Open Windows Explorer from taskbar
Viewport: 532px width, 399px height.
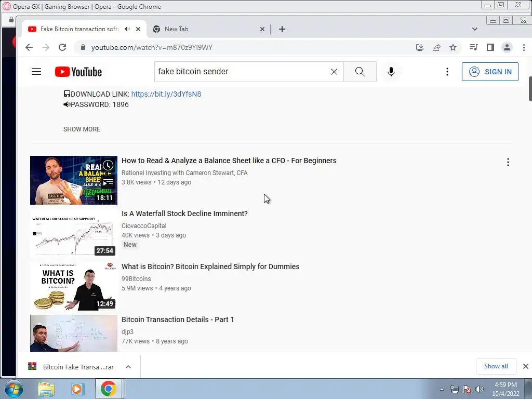click(46, 389)
